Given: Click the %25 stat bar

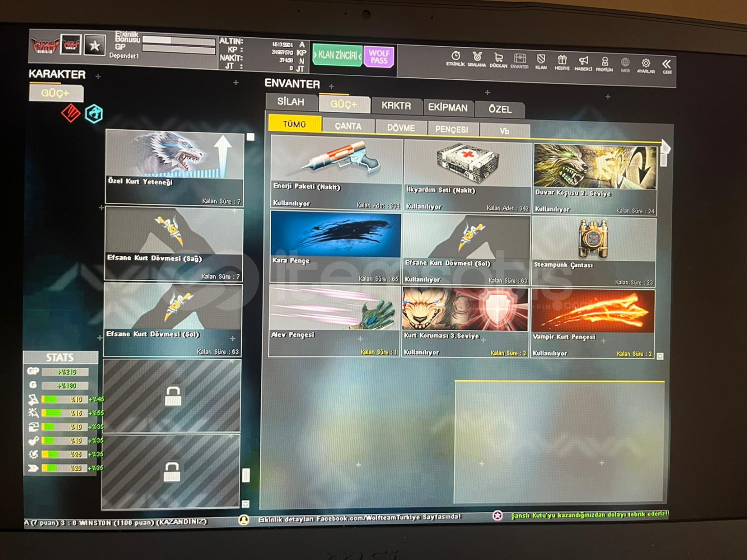Looking at the screenshot, I should point(63,454).
